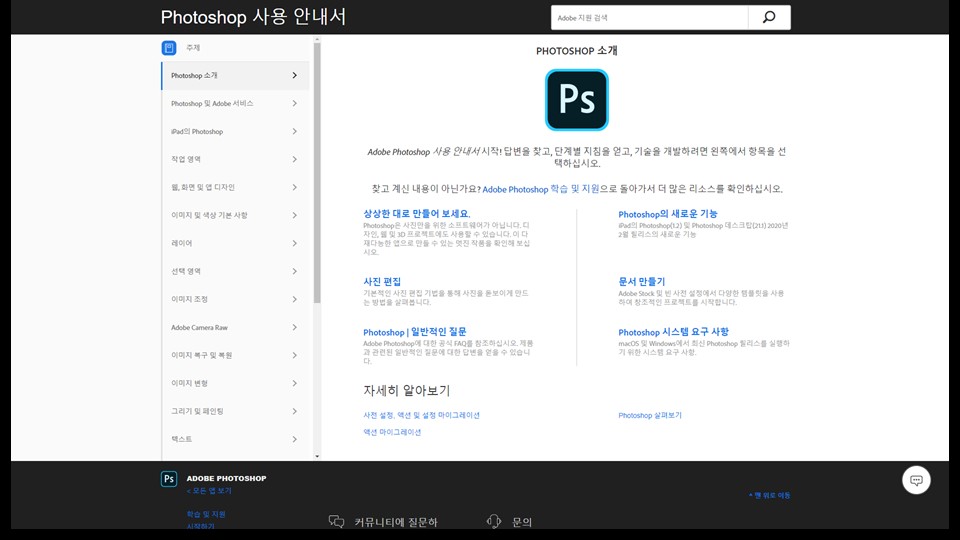The height and width of the screenshot is (540, 960).
Task: Click the headset contact icon
Action: (493, 522)
